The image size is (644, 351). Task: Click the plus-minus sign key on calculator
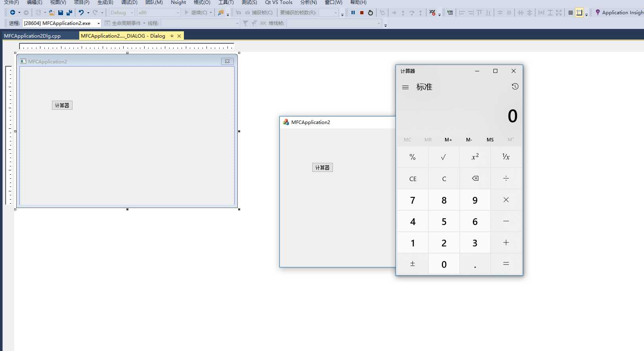click(x=413, y=264)
